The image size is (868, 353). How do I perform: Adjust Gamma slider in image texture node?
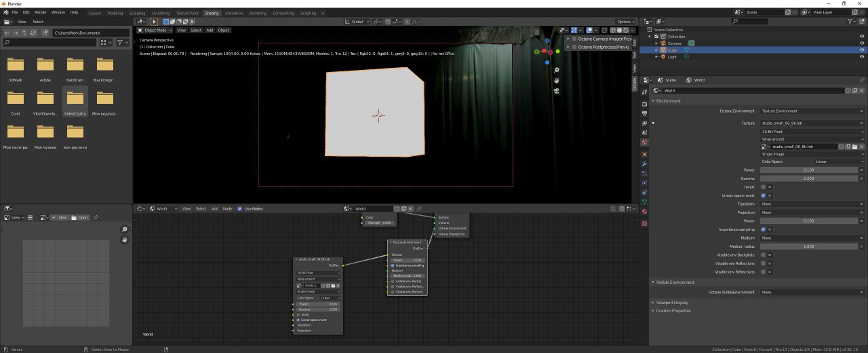318,309
